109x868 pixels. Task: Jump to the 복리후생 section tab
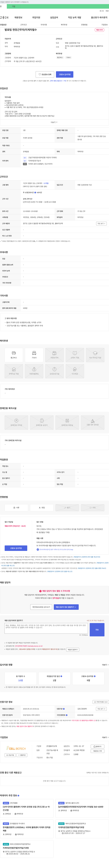(x=64, y=25)
